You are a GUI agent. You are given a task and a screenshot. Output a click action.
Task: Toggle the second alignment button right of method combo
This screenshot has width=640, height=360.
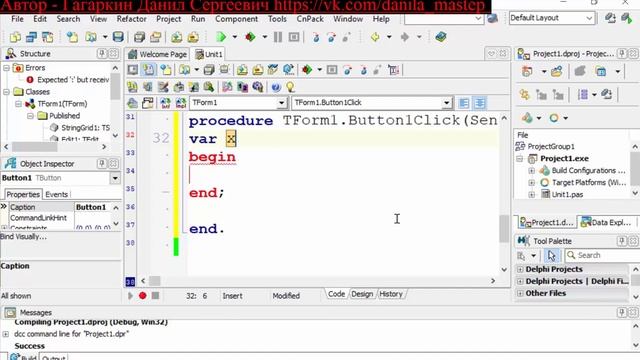click(480, 103)
